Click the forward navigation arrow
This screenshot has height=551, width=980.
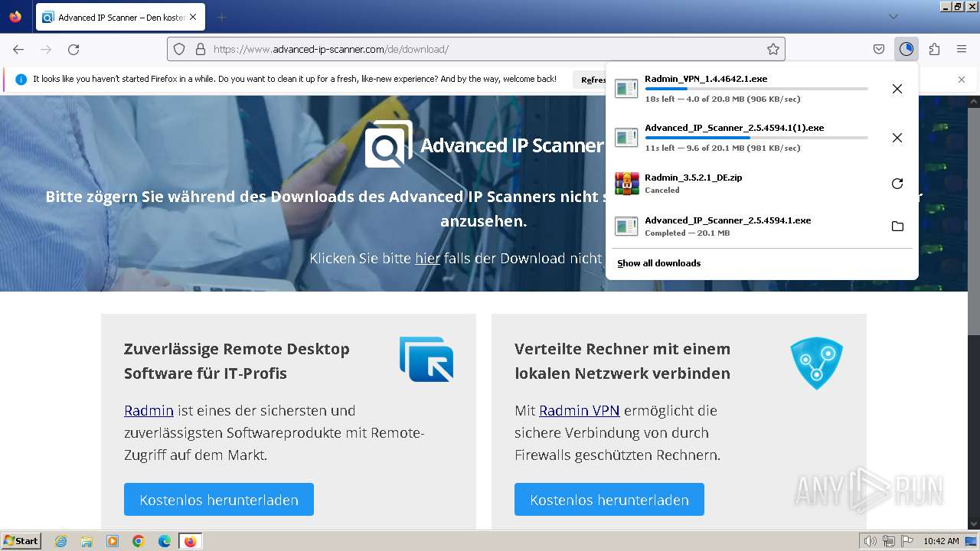(46, 49)
